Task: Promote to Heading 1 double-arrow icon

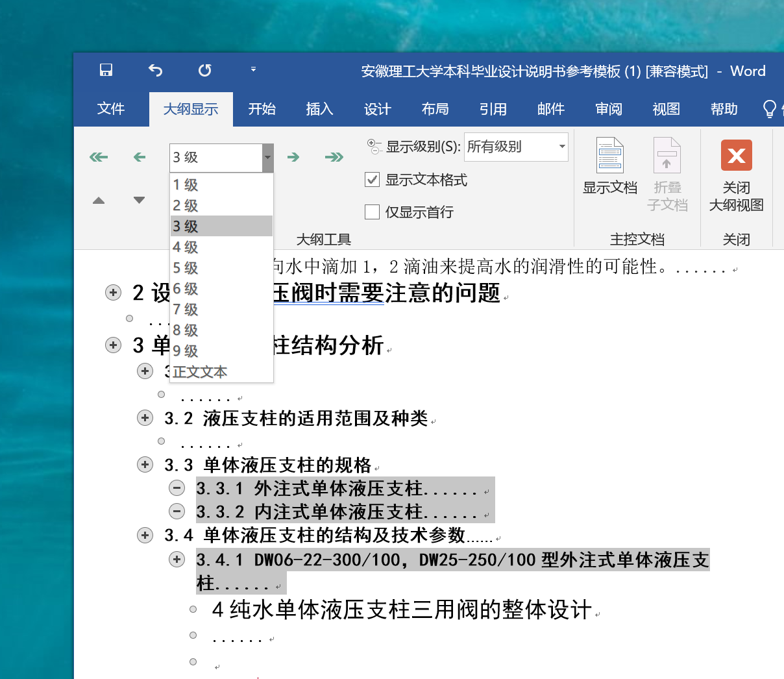Action: [x=99, y=157]
